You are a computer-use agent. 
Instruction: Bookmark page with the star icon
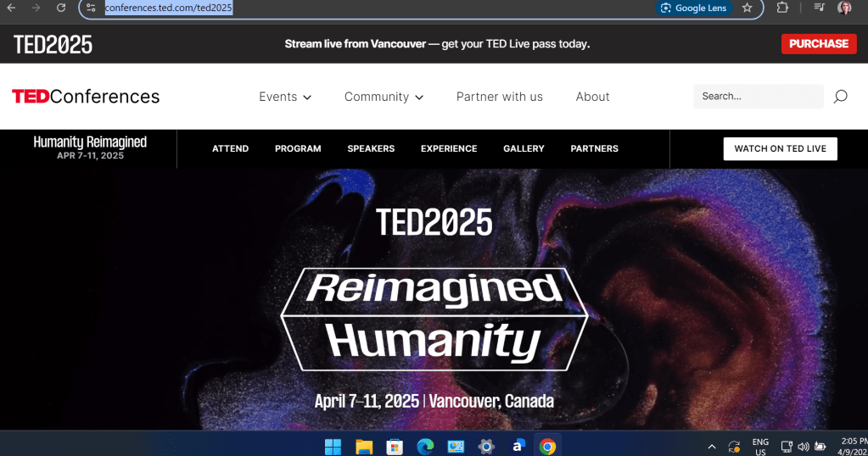(748, 8)
